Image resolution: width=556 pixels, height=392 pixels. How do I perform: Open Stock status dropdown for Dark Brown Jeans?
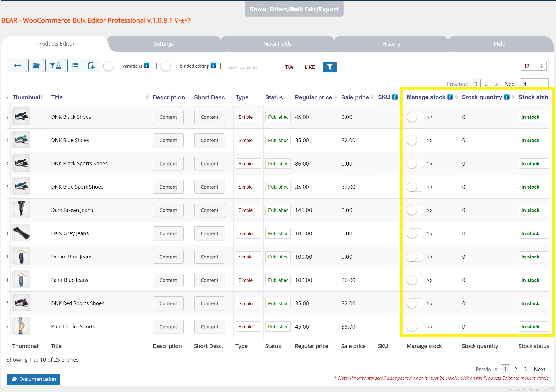tap(533, 210)
